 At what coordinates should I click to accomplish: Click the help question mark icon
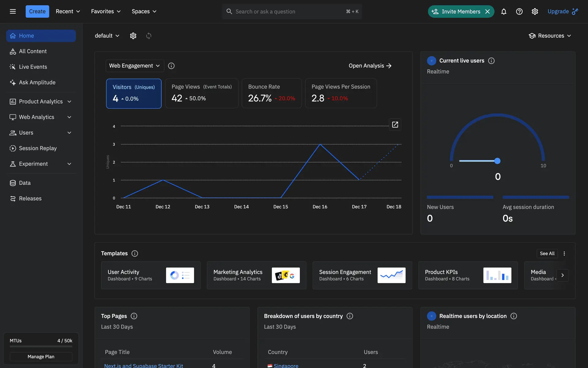[519, 11]
